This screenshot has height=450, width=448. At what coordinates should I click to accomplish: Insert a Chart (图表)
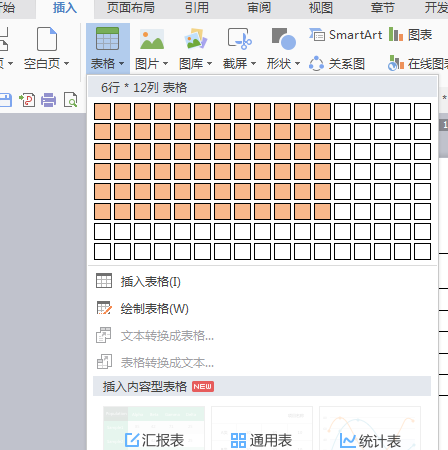[411, 35]
